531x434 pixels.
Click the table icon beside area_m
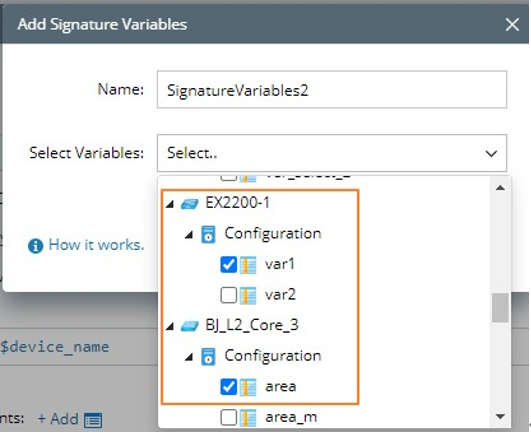[248, 418]
